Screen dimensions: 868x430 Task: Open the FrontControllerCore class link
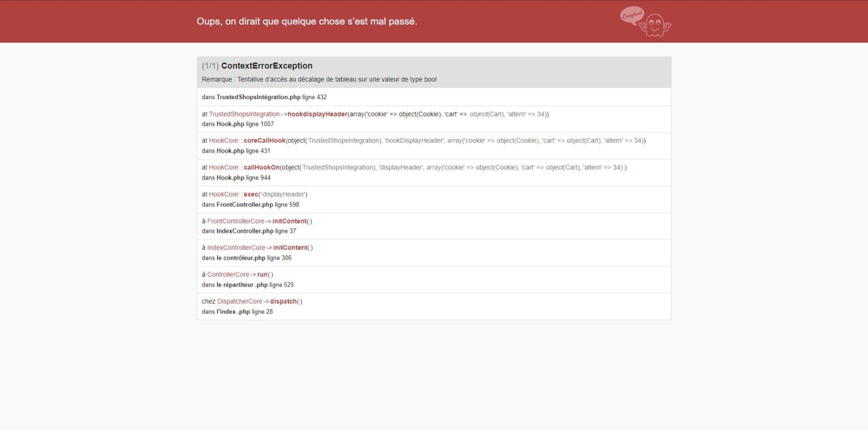pos(236,221)
